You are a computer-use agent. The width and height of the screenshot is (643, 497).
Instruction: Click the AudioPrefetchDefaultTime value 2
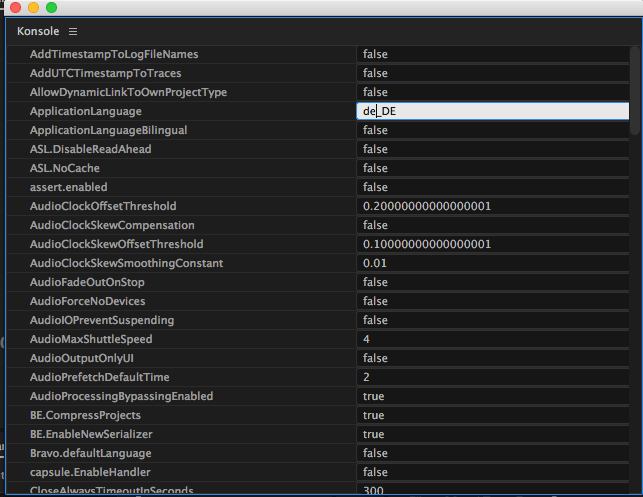[x=490, y=378]
